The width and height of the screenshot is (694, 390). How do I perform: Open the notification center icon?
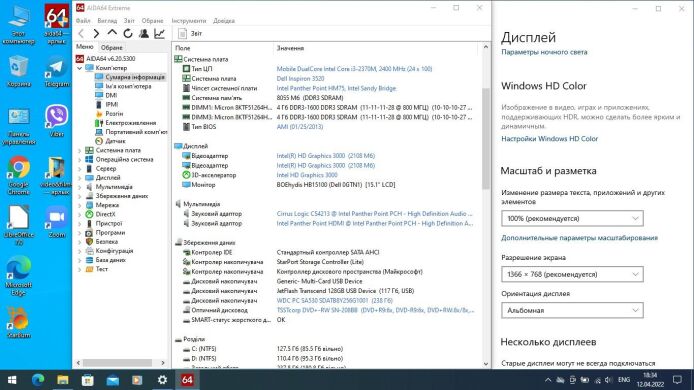click(677, 380)
